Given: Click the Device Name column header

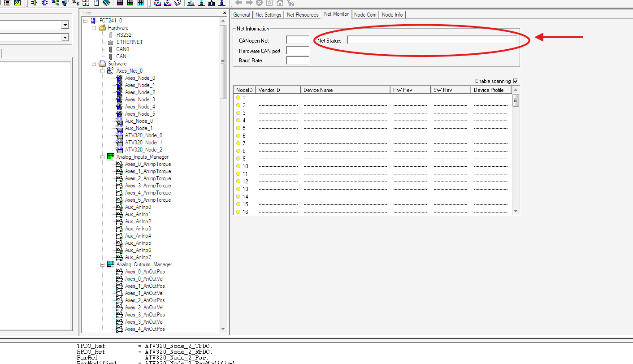Looking at the screenshot, I should 345,90.
